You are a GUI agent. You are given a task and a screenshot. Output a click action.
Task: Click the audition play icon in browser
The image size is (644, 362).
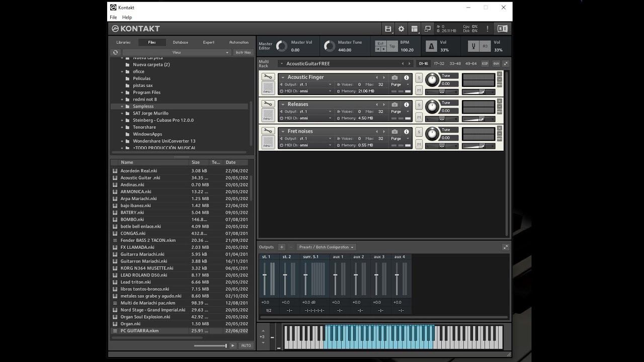pyautogui.click(x=233, y=345)
